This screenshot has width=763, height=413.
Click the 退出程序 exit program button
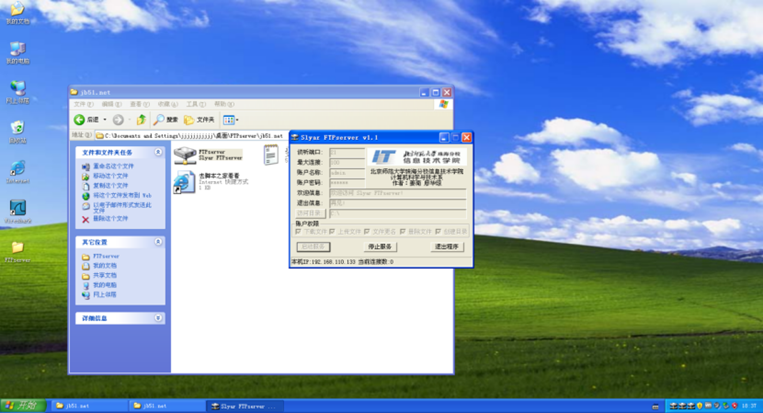pos(447,247)
